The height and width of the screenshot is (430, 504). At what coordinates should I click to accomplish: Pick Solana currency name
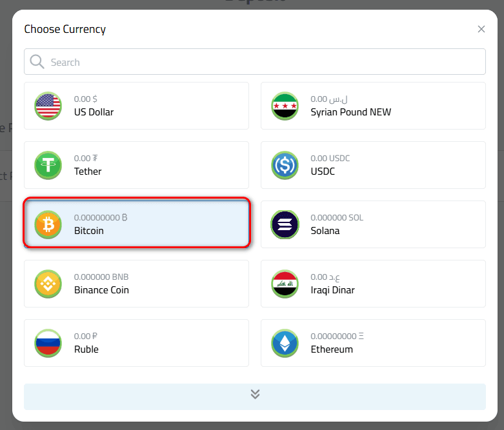click(325, 231)
